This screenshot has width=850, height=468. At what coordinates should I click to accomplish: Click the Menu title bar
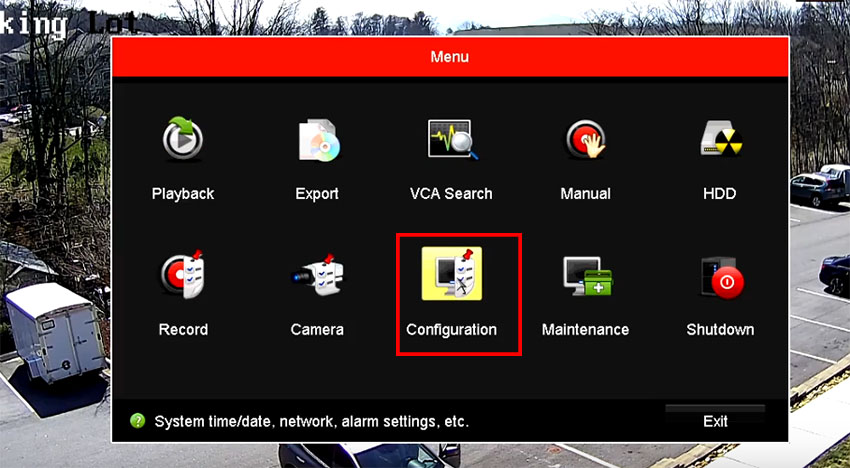pyautogui.click(x=450, y=57)
